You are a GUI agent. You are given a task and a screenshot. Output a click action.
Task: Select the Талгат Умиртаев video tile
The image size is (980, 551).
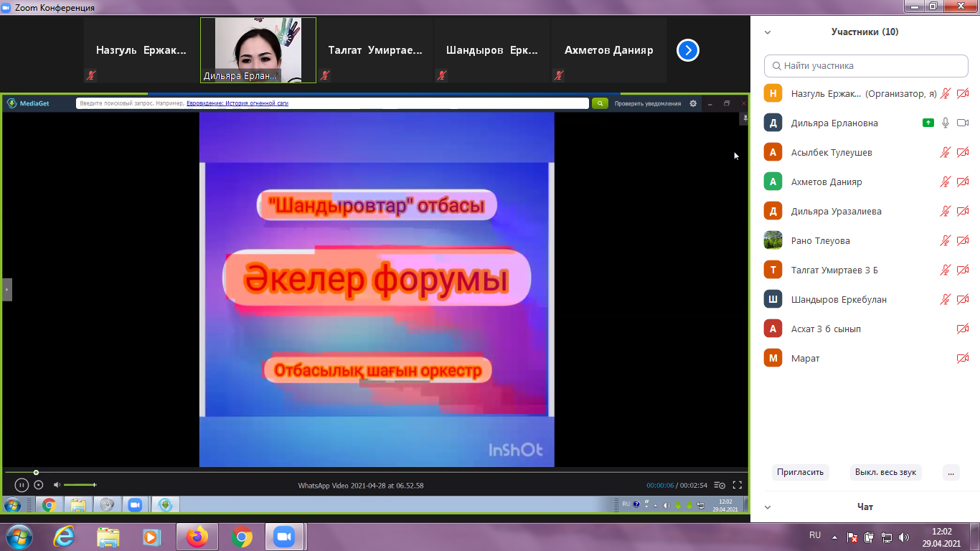click(x=375, y=50)
